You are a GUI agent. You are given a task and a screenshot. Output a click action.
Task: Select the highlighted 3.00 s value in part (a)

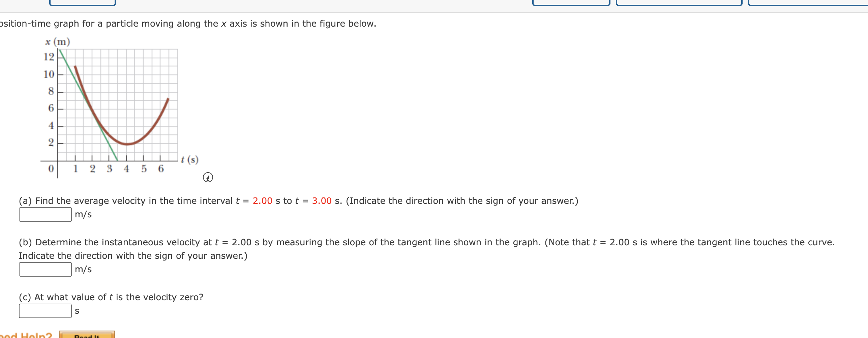(x=321, y=201)
